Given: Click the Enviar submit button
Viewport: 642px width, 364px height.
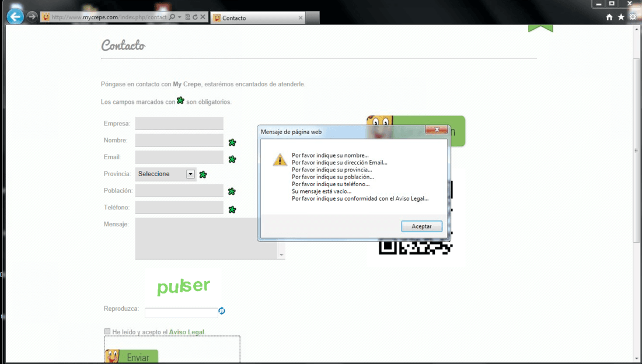Looking at the screenshot, I should point(131,356).
